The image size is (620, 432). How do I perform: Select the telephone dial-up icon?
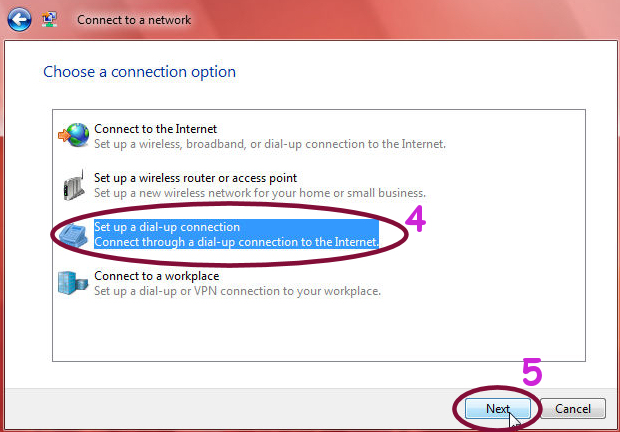click(x=74, y=234)
